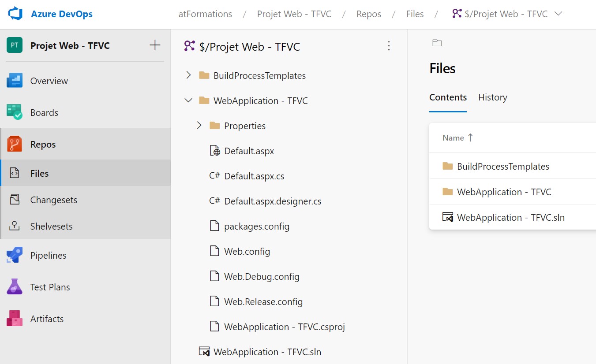Click the solution icon beside tree WebApplication - TFVC.sln
This screenshot has width=596, height=364.
pyautogui.click(x=204, y=352)
